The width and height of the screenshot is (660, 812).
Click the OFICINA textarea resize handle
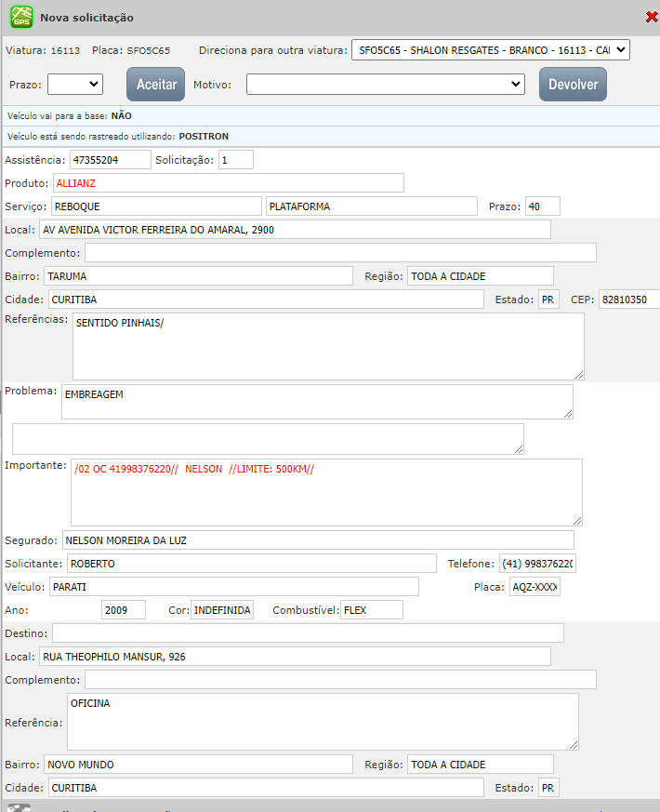pyautogui.click(x=574, y=745)
